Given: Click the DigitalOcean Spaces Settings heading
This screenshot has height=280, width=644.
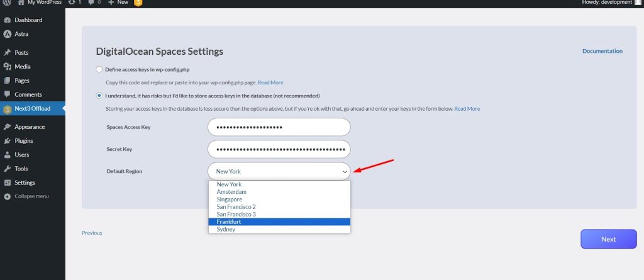Looking at the screenshot, I should [159, 52].
